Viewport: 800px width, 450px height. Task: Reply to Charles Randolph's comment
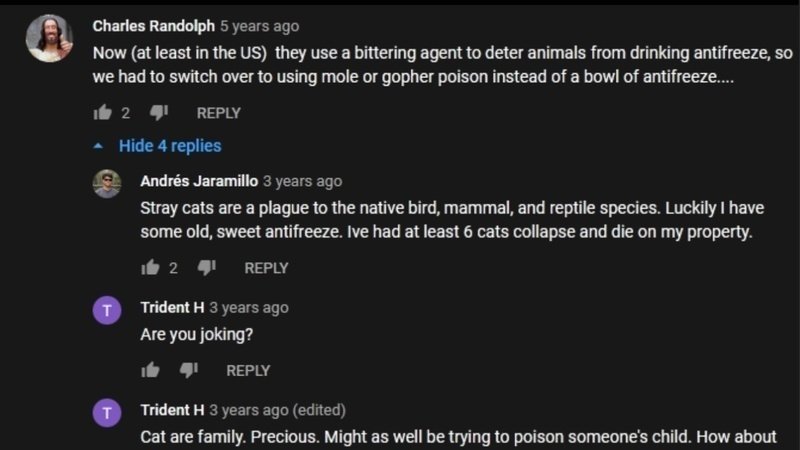click(218, 113)
